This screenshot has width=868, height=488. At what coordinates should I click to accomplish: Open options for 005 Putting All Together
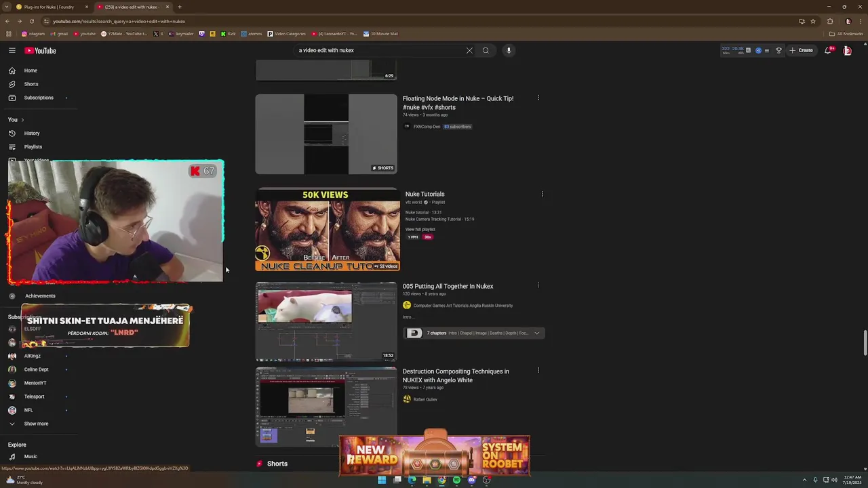[538, 285]
